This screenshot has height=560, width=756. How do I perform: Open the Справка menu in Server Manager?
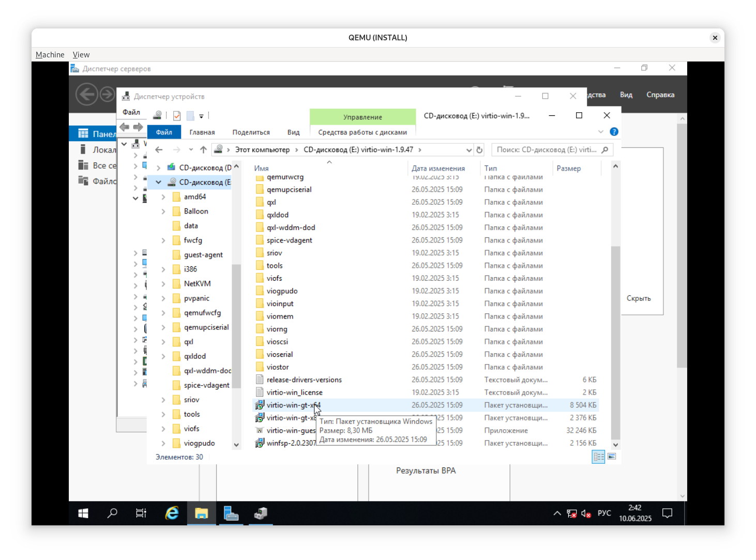click(x=660, y=95)
